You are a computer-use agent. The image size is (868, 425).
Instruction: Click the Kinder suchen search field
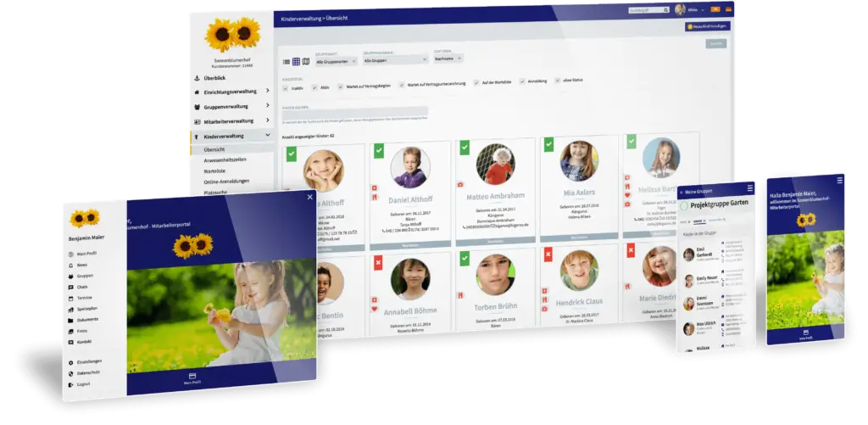pos(355,112)
